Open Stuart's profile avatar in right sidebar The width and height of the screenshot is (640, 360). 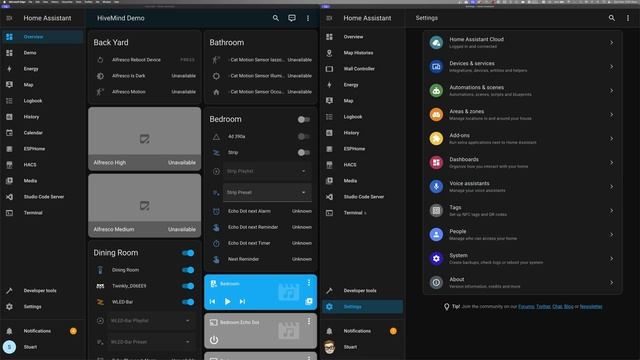point(329,347)
